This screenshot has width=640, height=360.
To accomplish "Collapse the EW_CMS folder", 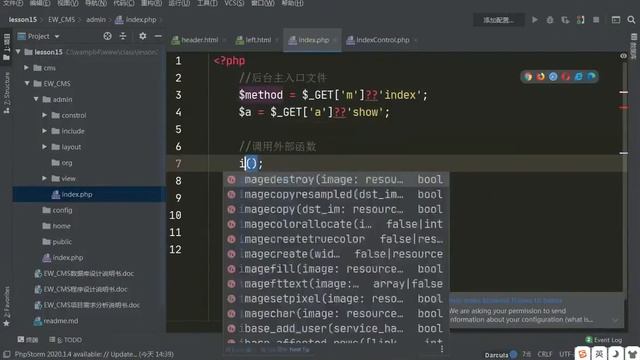I will click(27, 83).
